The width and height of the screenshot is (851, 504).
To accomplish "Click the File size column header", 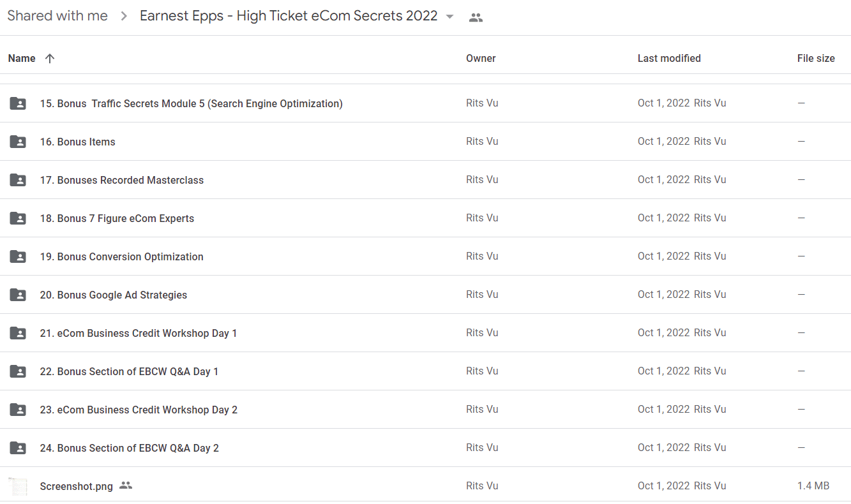I will 816,59.
